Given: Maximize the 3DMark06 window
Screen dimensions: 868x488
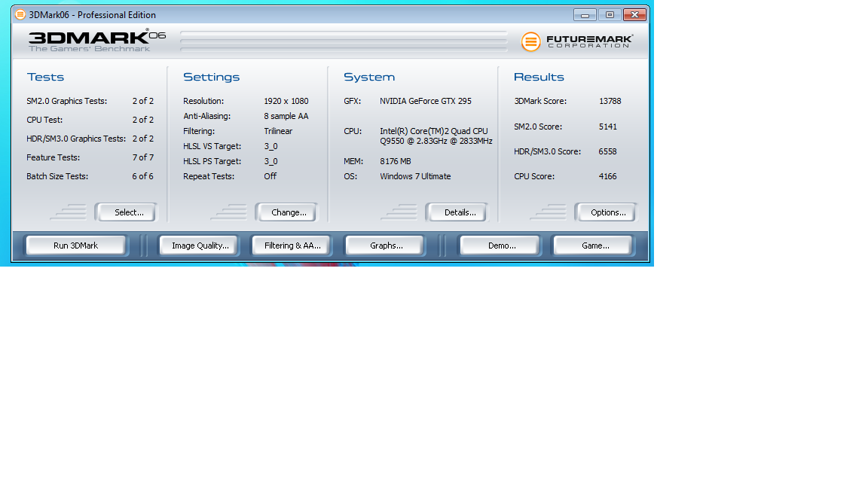Looking at the screenshot, I should pos(610,15).
